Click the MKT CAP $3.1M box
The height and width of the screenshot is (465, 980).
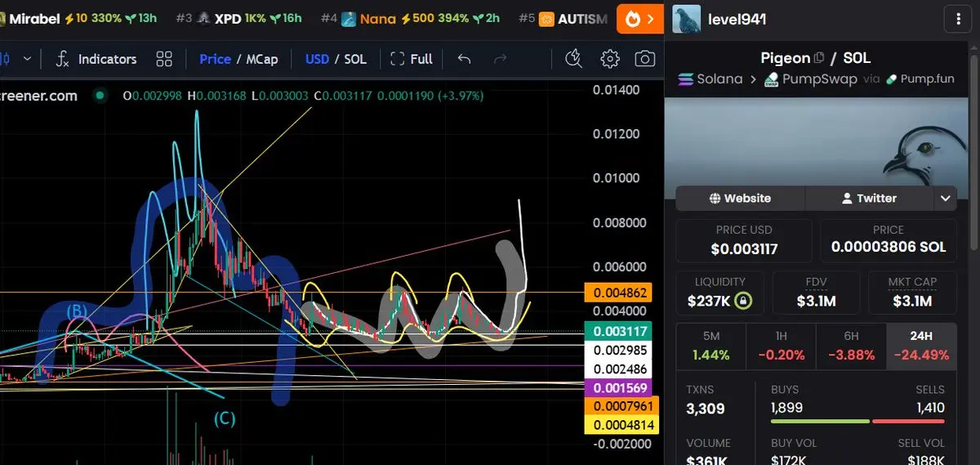[912, 293]
